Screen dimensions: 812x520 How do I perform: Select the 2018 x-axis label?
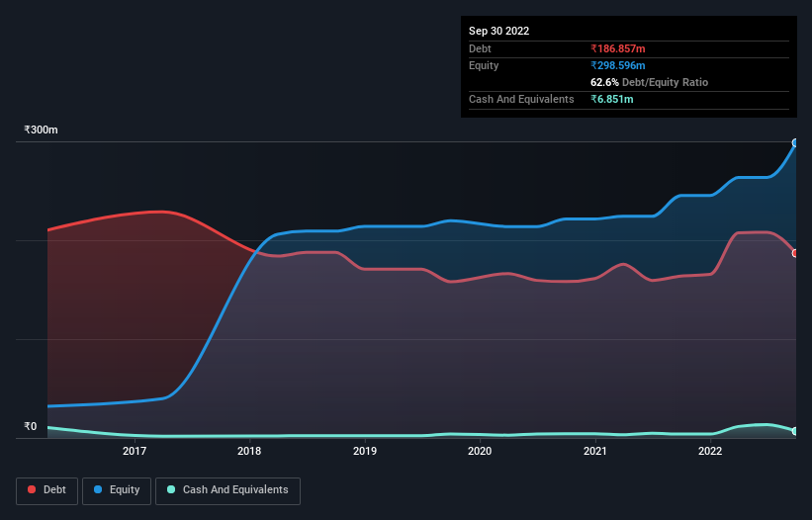(249, 451)
